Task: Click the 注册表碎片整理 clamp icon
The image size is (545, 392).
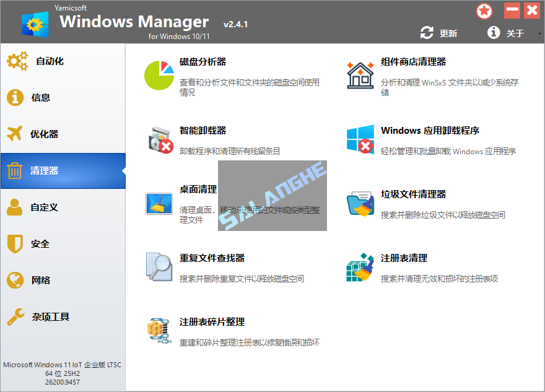Action: (x=159, y=331)
